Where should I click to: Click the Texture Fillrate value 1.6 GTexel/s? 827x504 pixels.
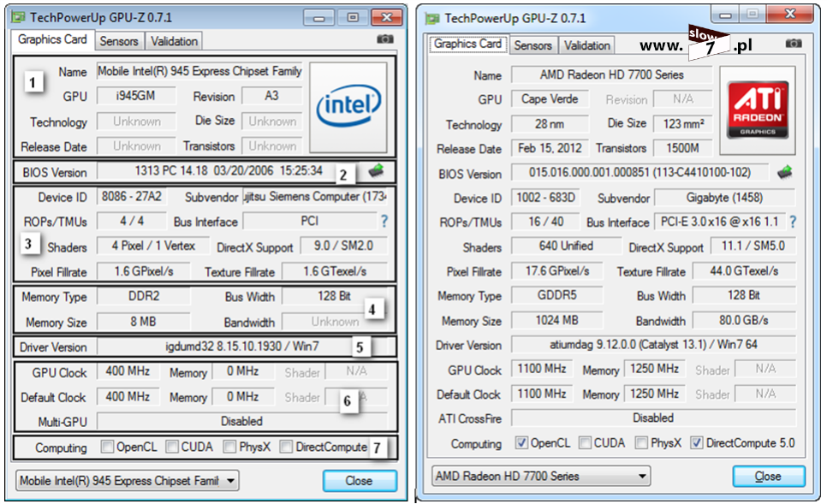pos(335,271)
